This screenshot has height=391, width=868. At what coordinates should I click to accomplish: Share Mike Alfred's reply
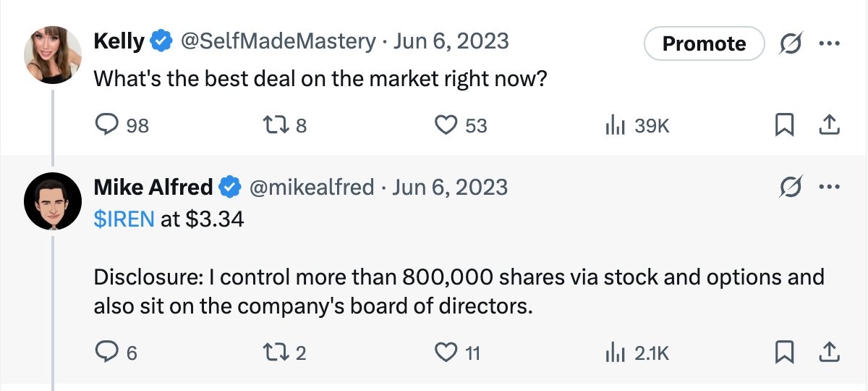point(828,353)
